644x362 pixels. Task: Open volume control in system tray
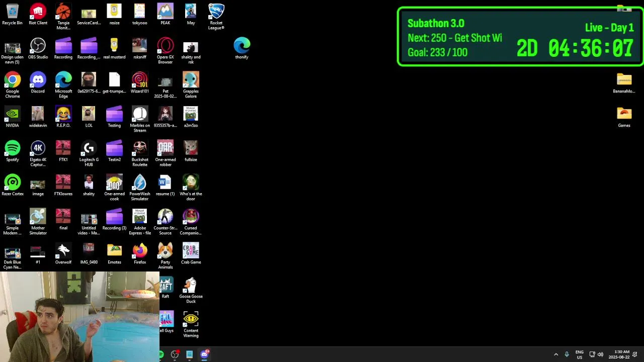click(600, 354)
